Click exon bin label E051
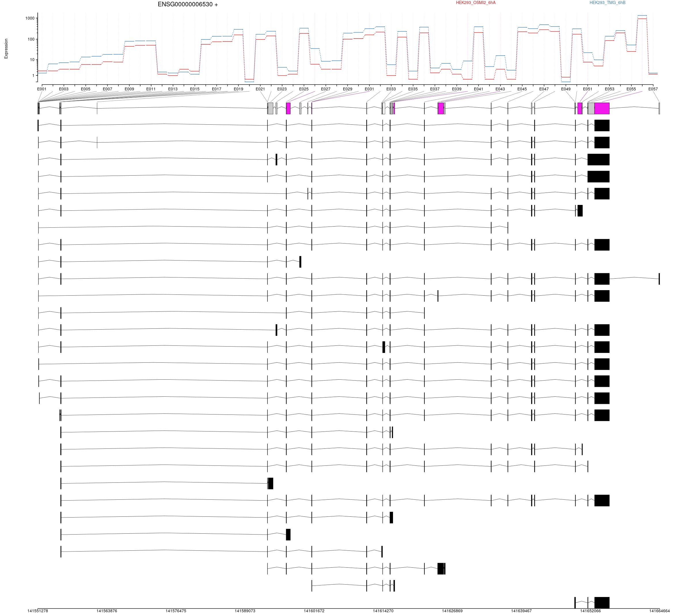 (x=588, y=89)
